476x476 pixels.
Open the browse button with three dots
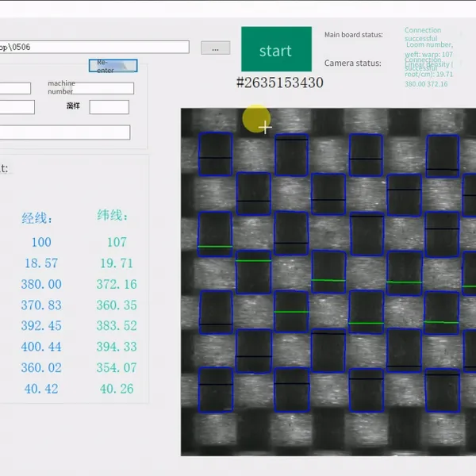pyautogui.click(x=215, y=48)
